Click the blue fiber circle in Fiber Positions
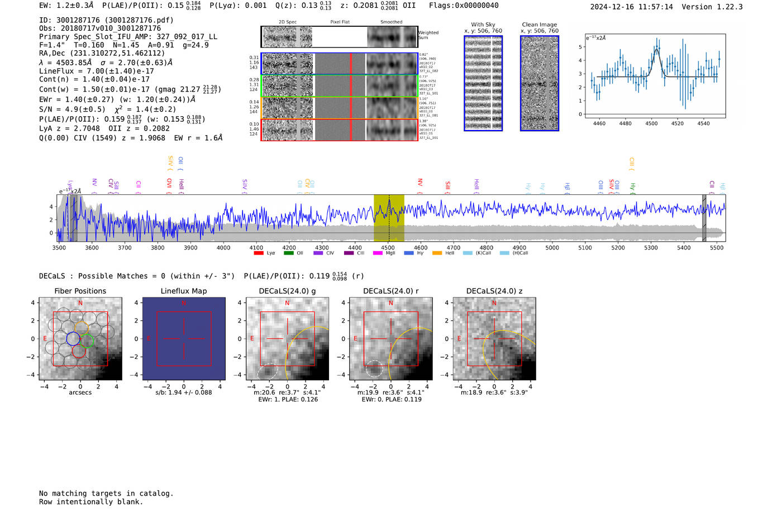Screen dimensions: 782x532 click(x=73, y=338)
